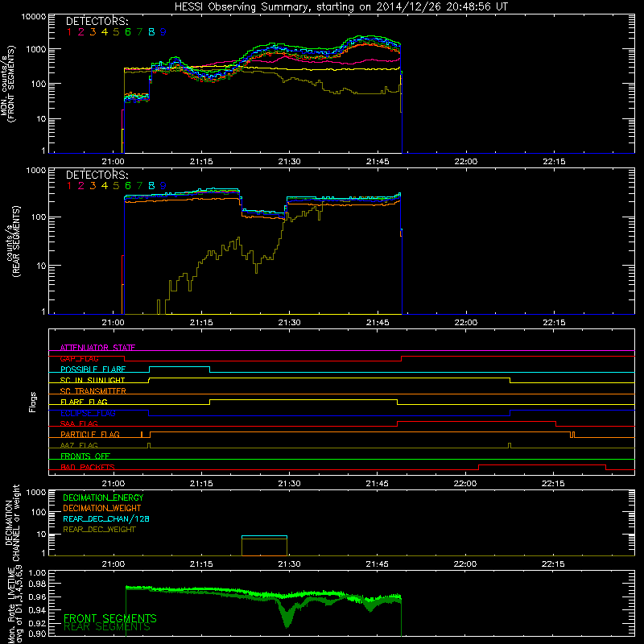Click the HESSI Observing Summary title text

tap(341, 7)
